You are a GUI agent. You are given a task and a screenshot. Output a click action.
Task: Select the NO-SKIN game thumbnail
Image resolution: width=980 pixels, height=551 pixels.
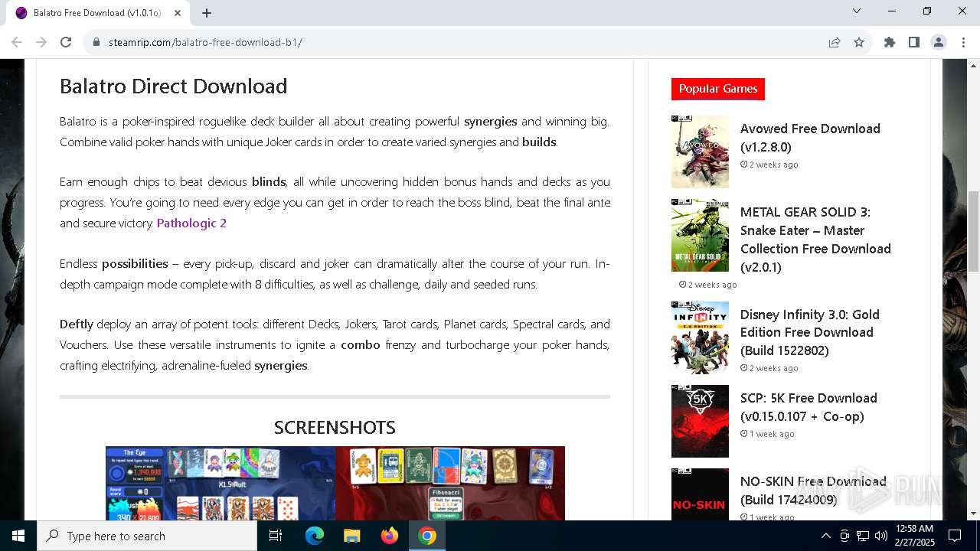[x=700, y=494]
